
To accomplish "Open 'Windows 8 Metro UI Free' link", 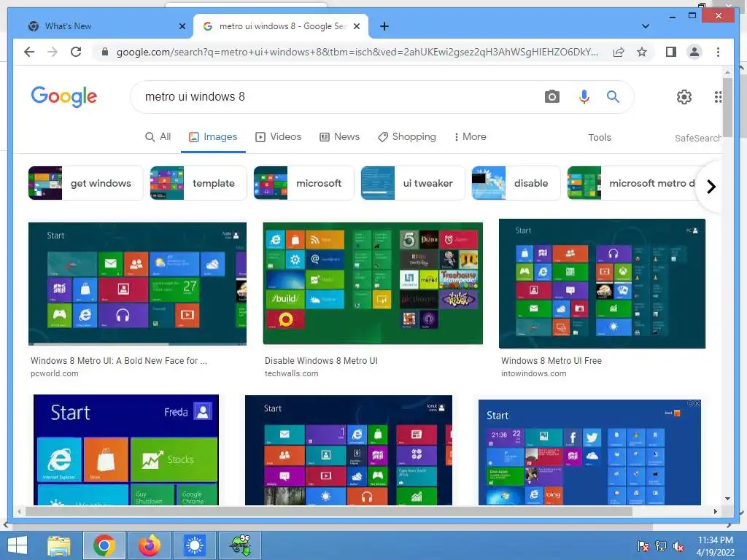I will [x=551, y=360].
